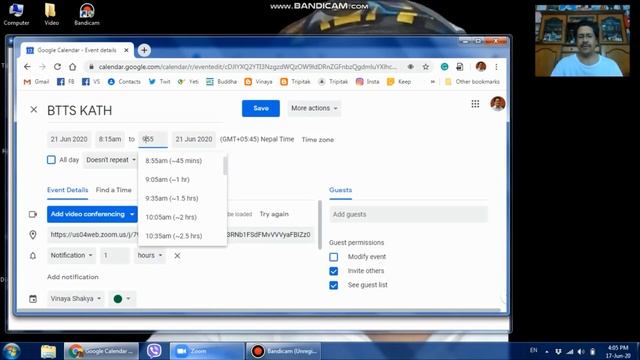640x360 pixels.
Task: Open the Chrome three-dot menu
Action: pyautogui.click(x=496, y=67)
